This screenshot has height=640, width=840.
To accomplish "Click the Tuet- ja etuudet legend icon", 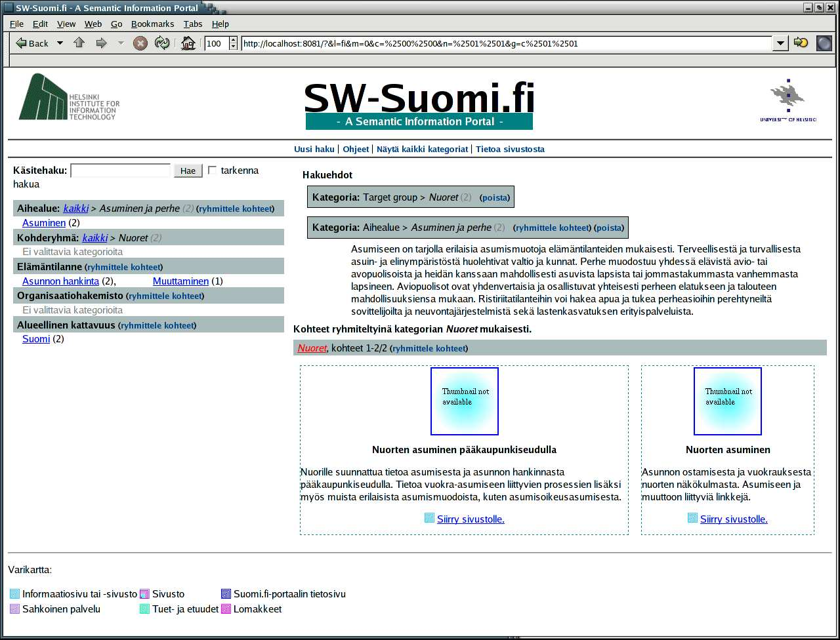I will click(x=145, y=609).
